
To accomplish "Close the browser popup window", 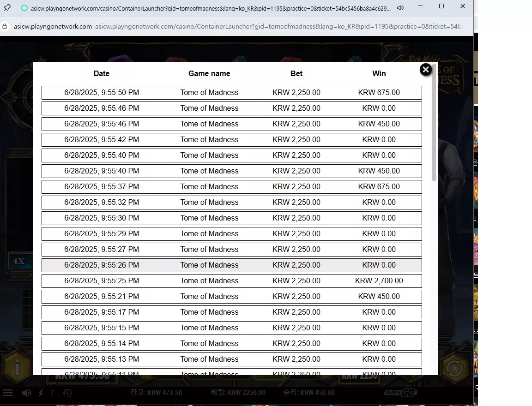I will [462, 6].
